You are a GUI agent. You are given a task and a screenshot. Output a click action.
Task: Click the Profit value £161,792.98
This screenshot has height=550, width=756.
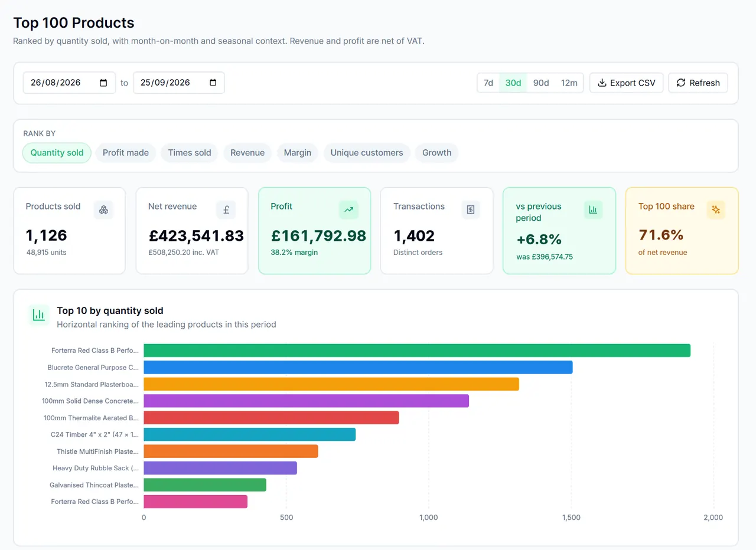coord(319,236)
